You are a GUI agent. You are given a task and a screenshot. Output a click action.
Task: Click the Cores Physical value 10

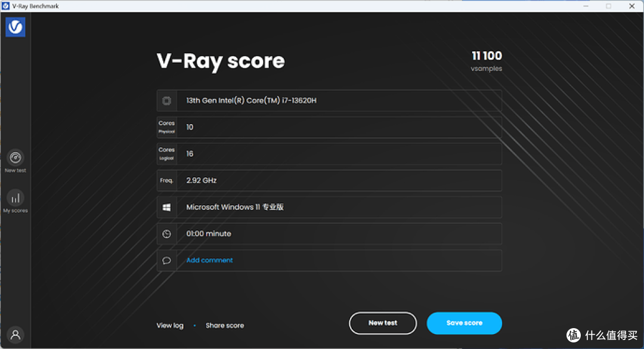(x=190, y=127)
